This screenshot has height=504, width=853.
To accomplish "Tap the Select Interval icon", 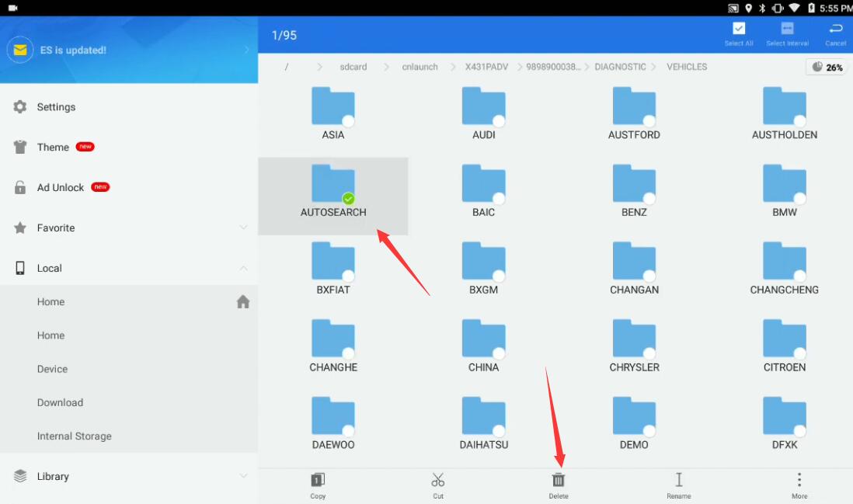I will click(x=787, y=33).
